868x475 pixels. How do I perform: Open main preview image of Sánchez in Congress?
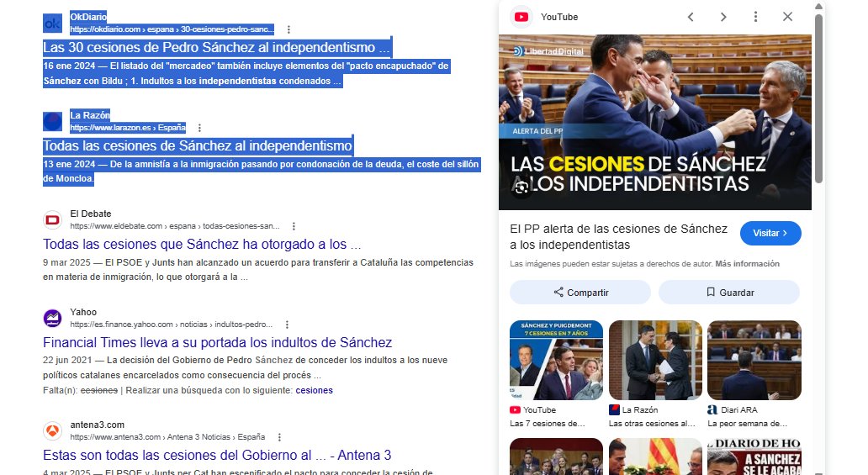pos(655,123)
